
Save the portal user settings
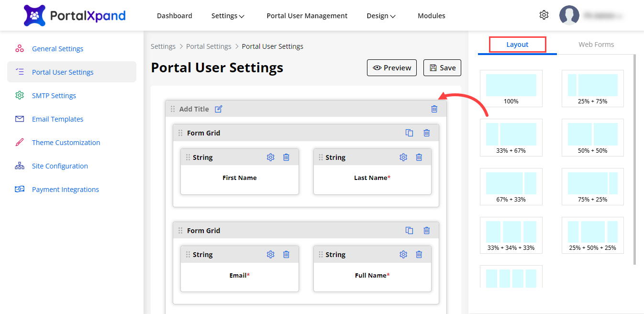tap(442, 68)
